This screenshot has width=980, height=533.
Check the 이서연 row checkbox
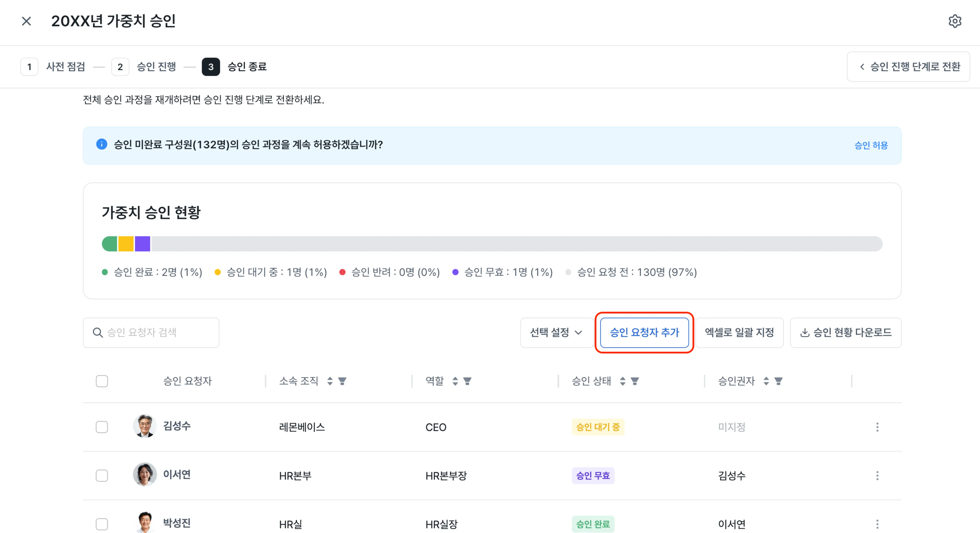click(x=102, y=476)
